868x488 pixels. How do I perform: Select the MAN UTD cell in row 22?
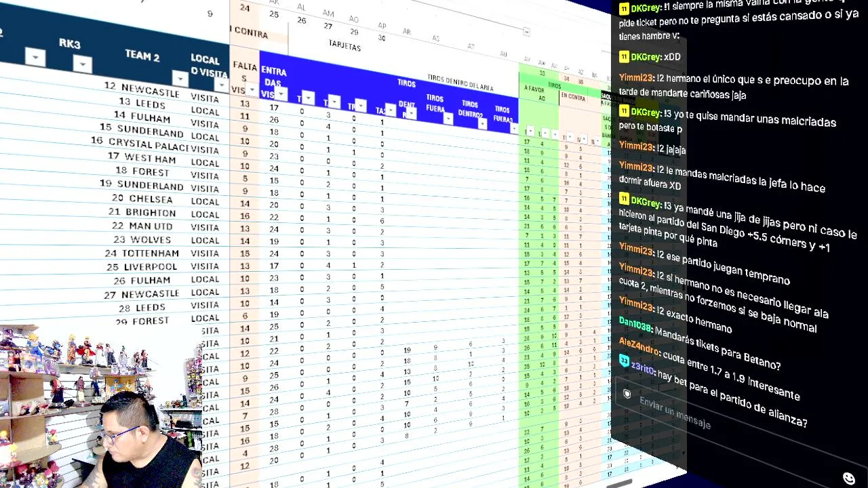pyautogui.click(x=151, y=226)
